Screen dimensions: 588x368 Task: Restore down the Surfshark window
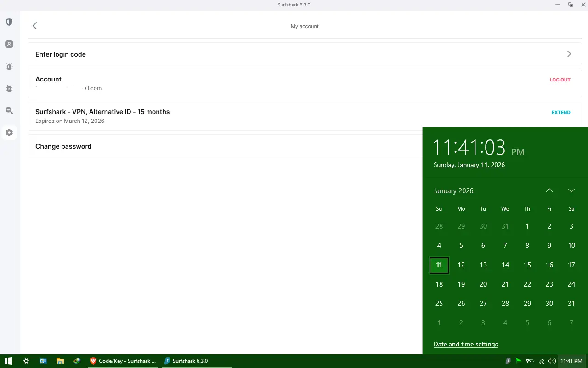(571, 5)
